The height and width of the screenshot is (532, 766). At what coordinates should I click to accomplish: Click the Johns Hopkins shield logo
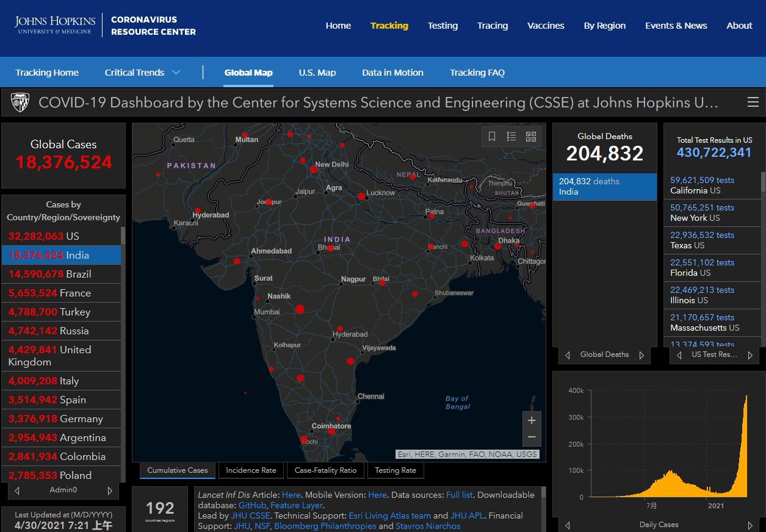tap(20, 102)
